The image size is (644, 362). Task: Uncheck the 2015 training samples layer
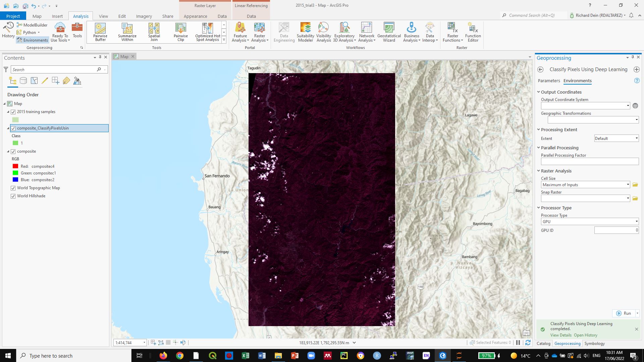pos(13,111)
